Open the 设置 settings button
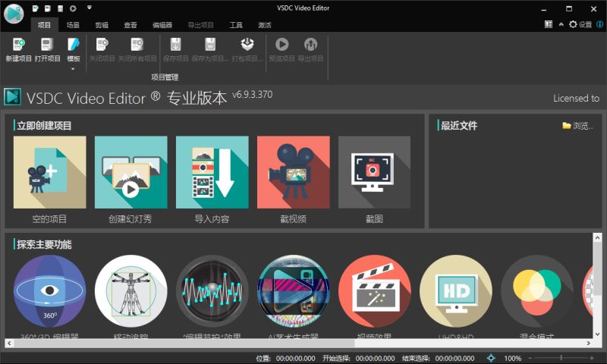Viewport: 607px width, 364px height. click(x=580, y=24)
